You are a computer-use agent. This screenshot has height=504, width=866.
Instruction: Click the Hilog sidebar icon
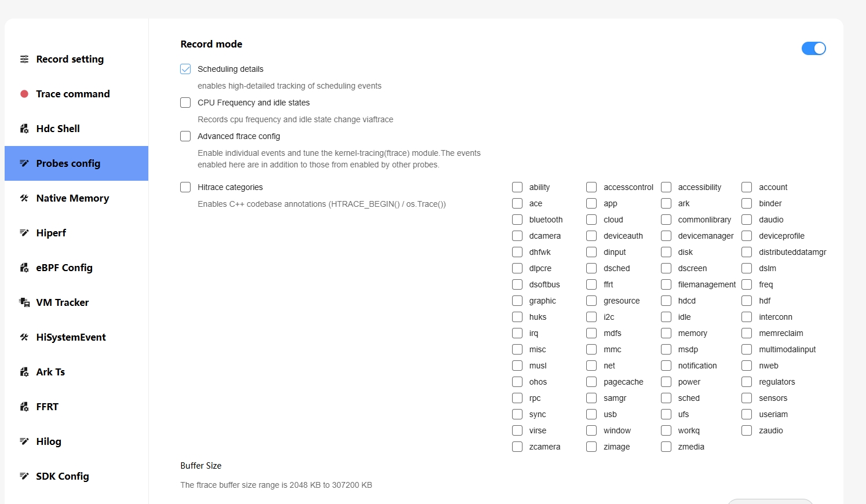coord(24,441)
